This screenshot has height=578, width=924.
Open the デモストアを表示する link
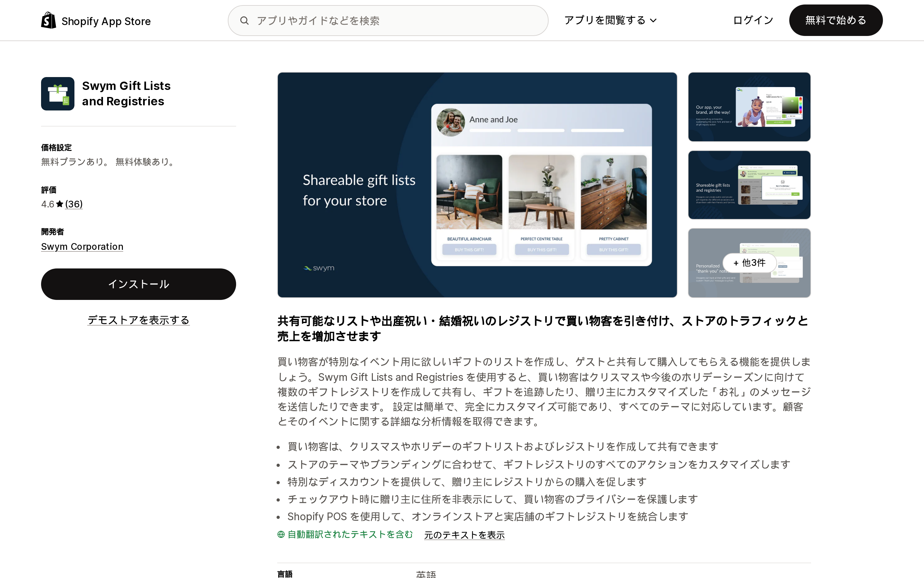tap(139, 320)
